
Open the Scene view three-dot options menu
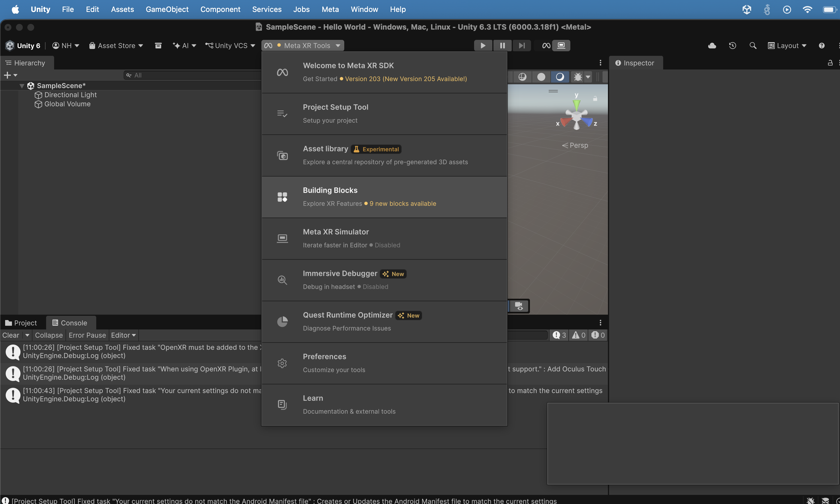coord(600,63)
